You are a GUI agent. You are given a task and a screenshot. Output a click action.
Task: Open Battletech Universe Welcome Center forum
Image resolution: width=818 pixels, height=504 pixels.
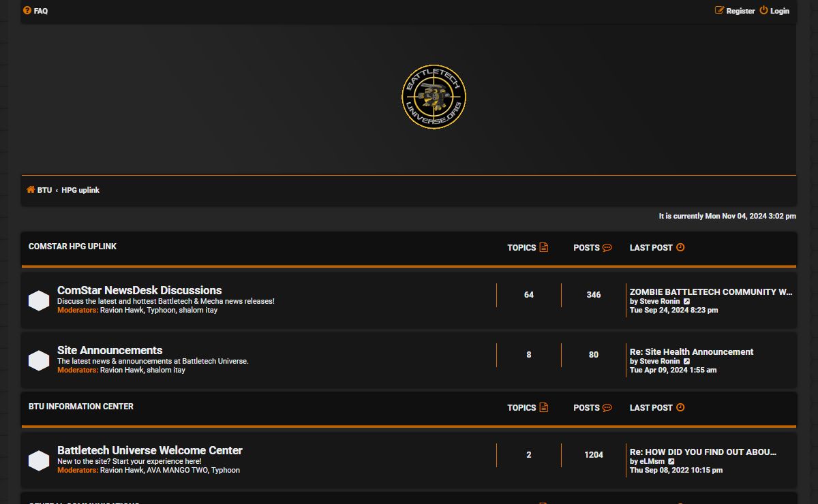150,450
